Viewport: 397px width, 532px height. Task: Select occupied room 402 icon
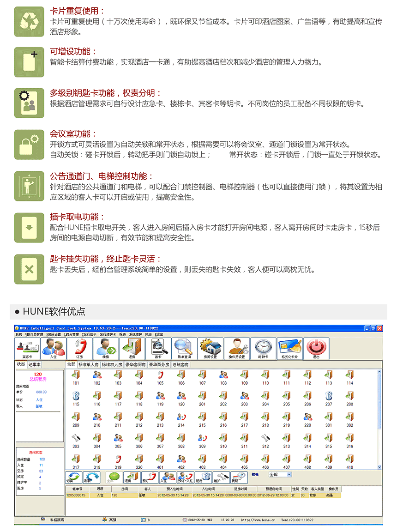pos(181,459)
